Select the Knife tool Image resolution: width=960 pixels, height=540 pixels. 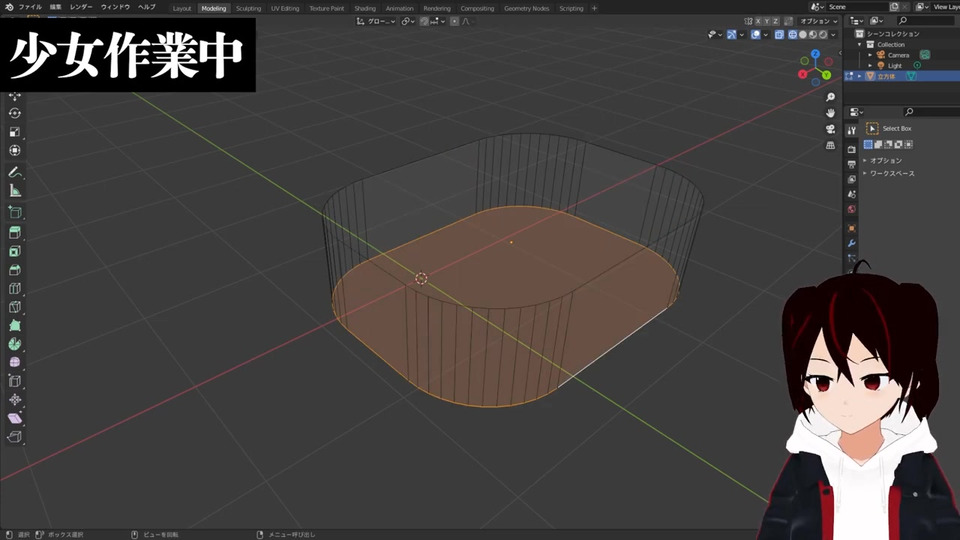pos(15,307)
